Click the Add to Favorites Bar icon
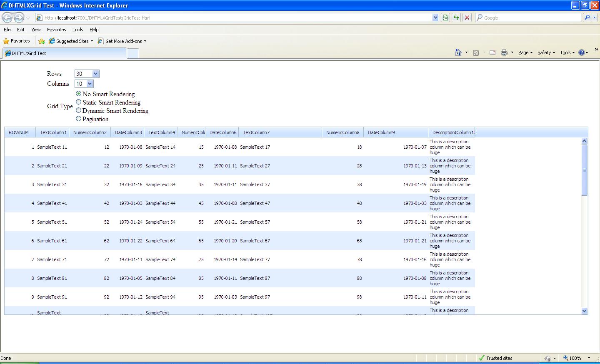The height and width of the screenshot is (364, 600). 42,41
